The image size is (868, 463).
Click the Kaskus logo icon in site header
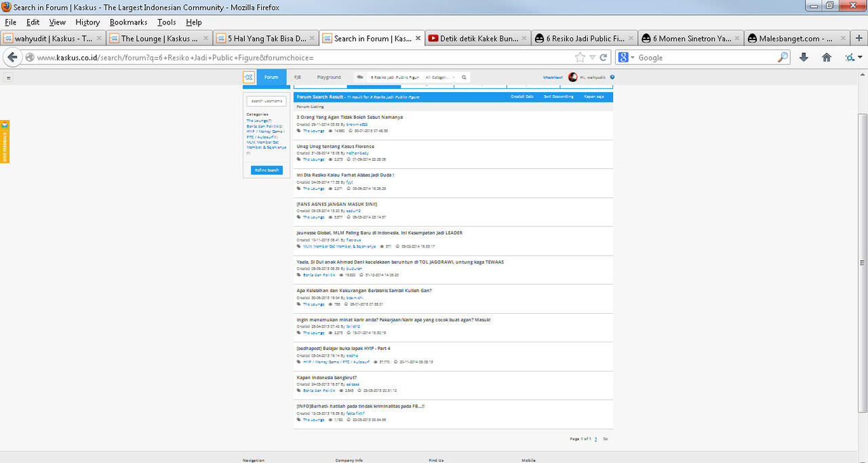[x=249, y=77]
